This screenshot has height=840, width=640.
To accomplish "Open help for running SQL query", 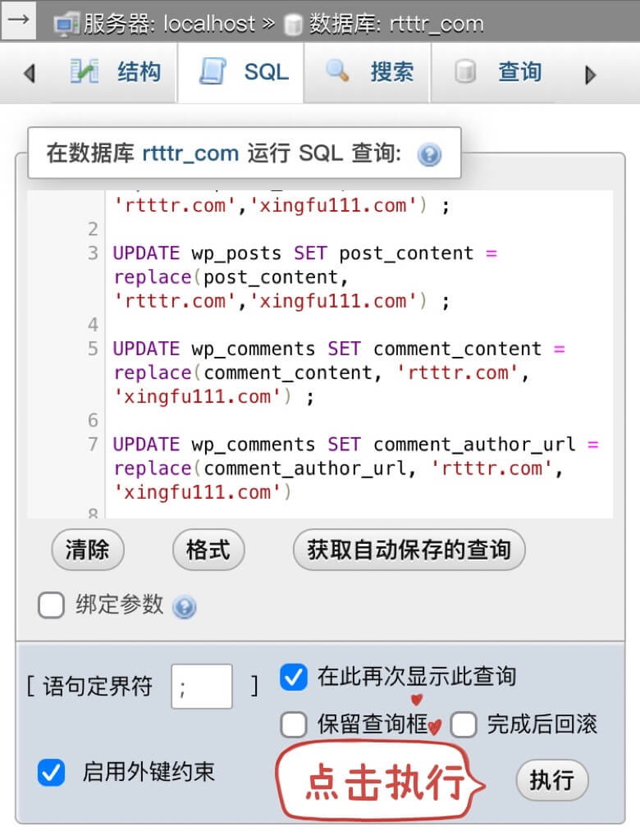I will click(429, 154).
